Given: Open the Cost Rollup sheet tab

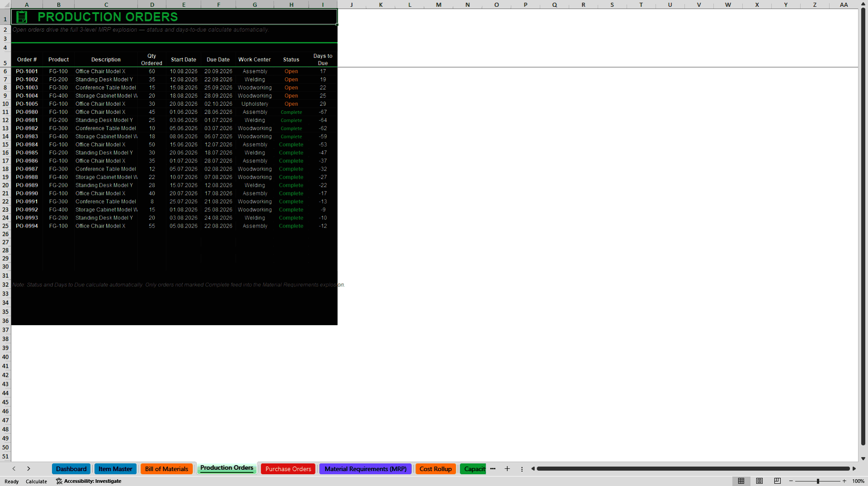Looking at the screenshot, I should pos(435,469).
